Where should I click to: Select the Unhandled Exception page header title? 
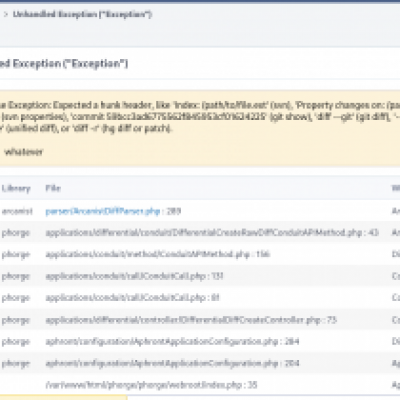tap(64, 63)
